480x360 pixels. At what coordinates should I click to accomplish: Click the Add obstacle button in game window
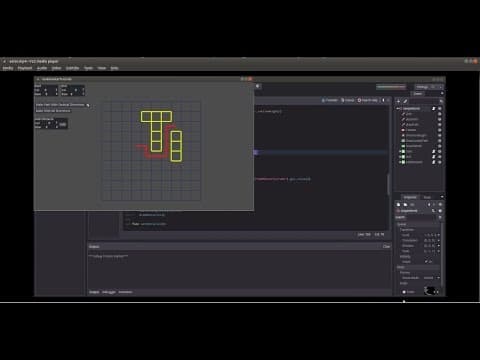[x=63, y=125]
